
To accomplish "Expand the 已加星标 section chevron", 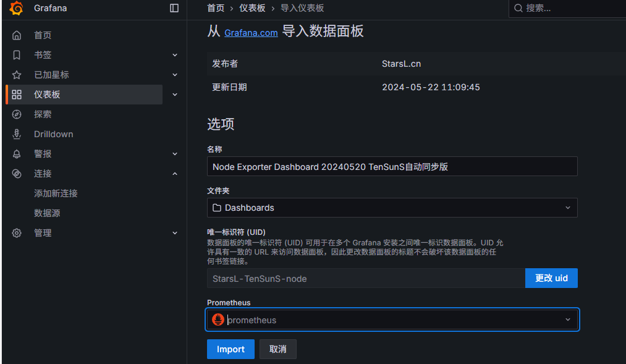I will (175, 75).
